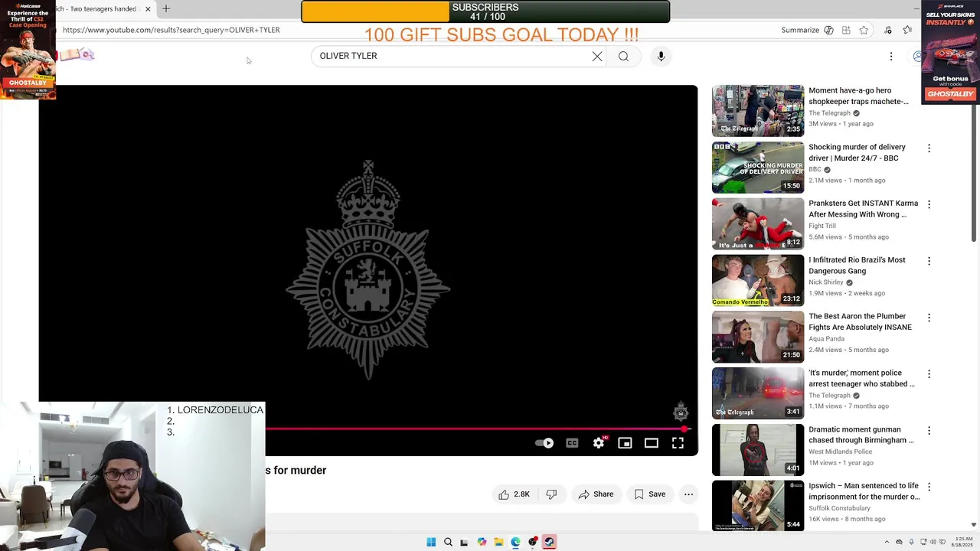This screenshot has height=551, width=980.
Task: Enter fullscreen on the video
Action: 678,443
